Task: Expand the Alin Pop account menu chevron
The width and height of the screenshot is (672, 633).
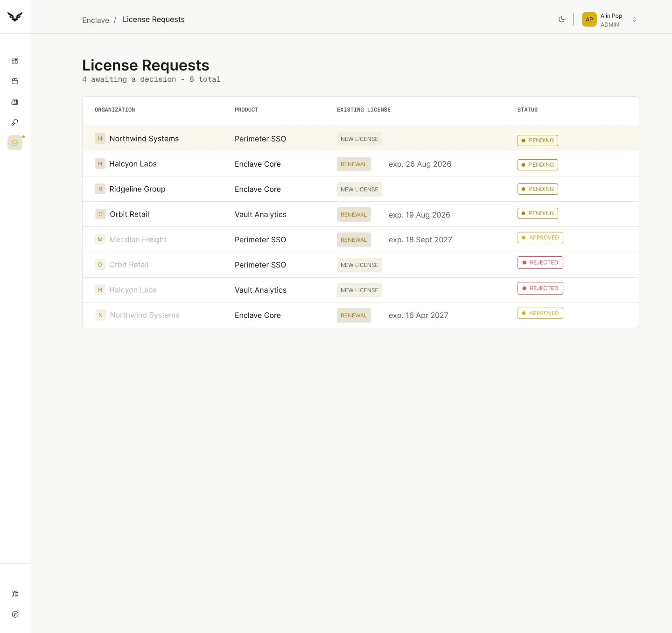Action: tap(634, 20)
